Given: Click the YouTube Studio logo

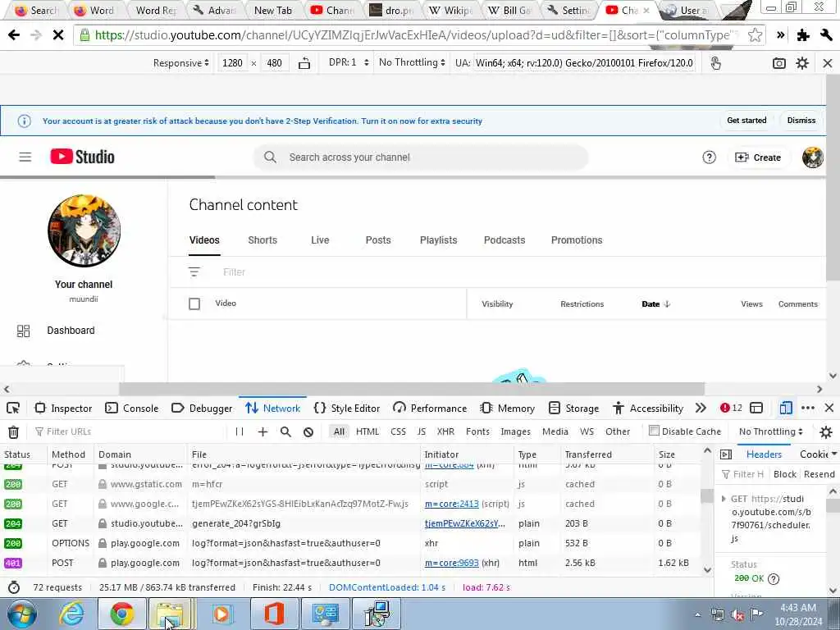Looking at the screenshot, I should click(83, 157).
